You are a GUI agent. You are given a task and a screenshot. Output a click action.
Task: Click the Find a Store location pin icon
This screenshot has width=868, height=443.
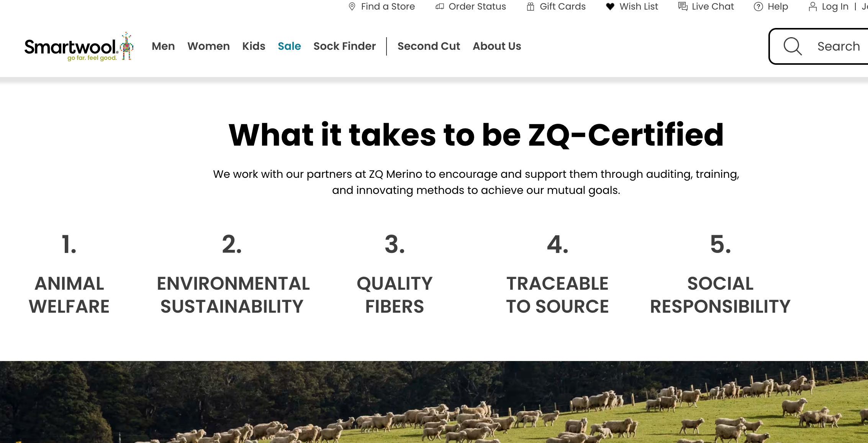(352, 7)
